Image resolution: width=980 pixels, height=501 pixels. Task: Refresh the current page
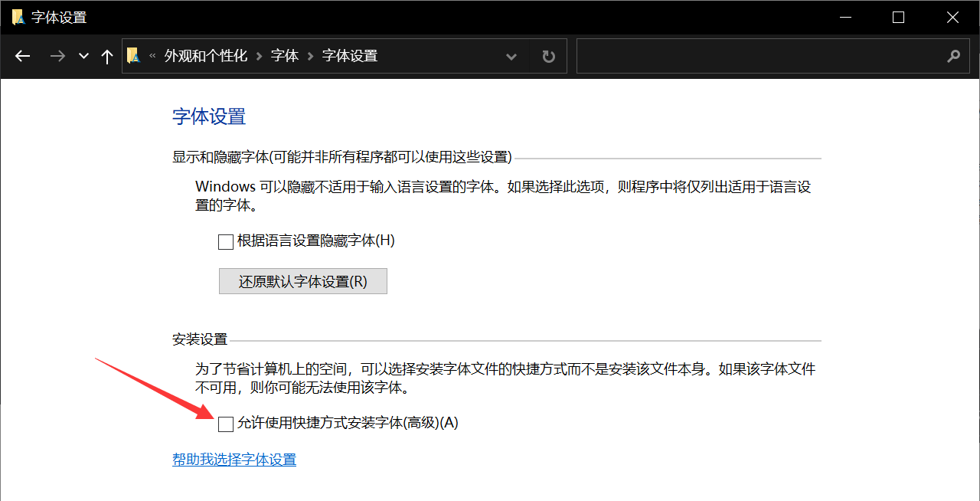548,55
